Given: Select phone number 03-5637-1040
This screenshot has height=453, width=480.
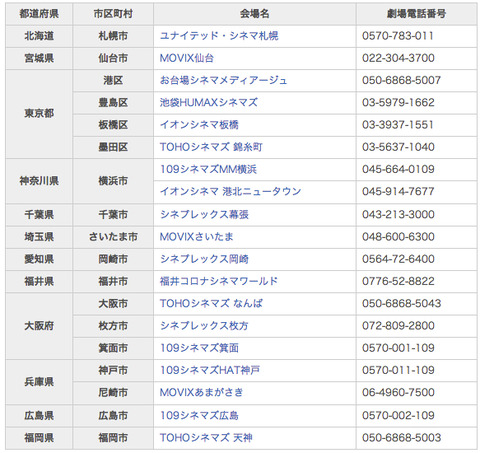Looking at the screenshot, I should tap(398, 147).
